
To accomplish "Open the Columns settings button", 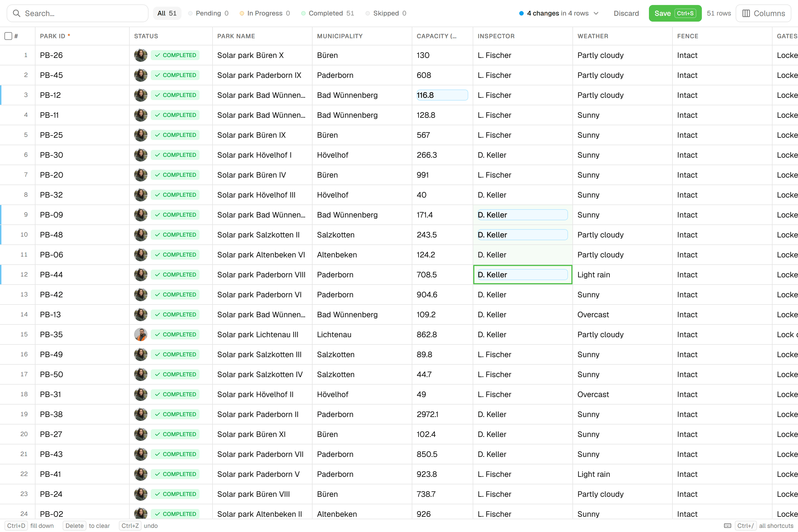I will (763, 13).
